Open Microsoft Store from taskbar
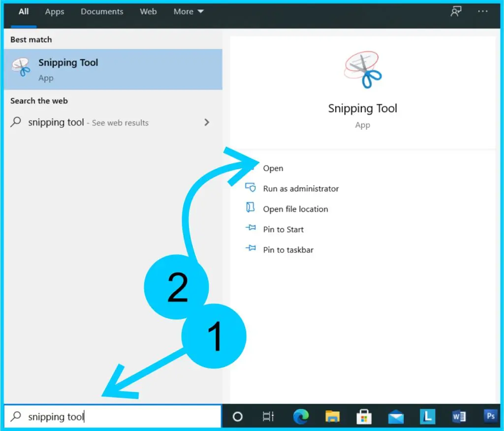Screen dimensions: 504x431 point(364,417)
